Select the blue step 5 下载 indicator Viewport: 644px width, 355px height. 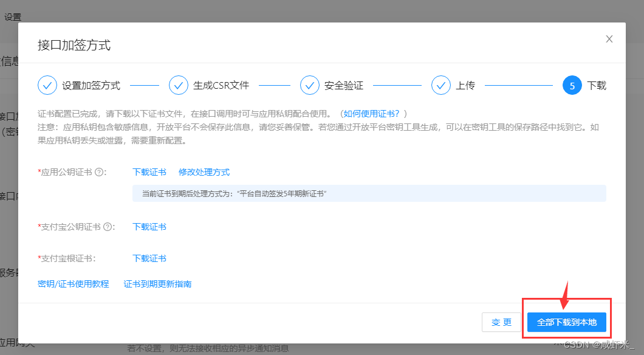[x=571, y=85]
